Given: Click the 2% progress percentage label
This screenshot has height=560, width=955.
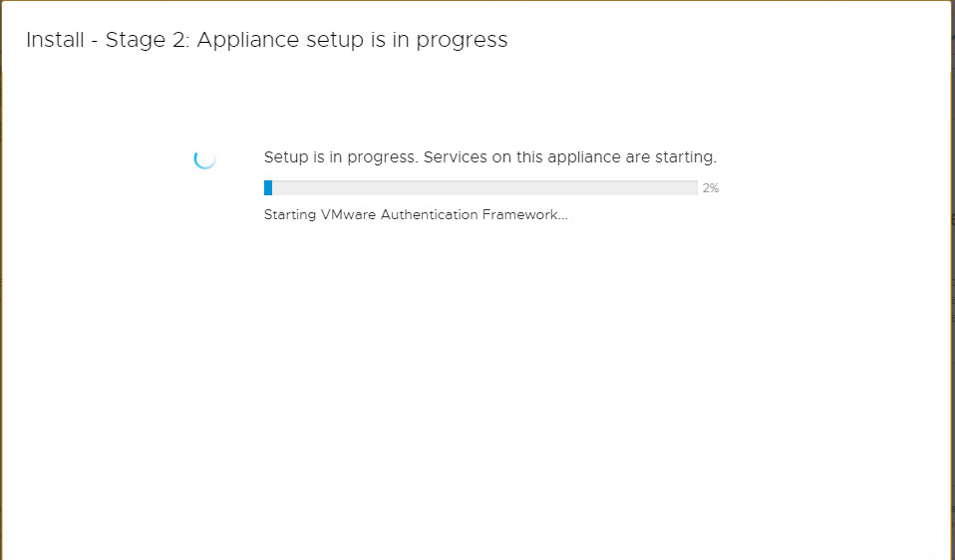Looking at the screenshot, I should click(711, 188).
